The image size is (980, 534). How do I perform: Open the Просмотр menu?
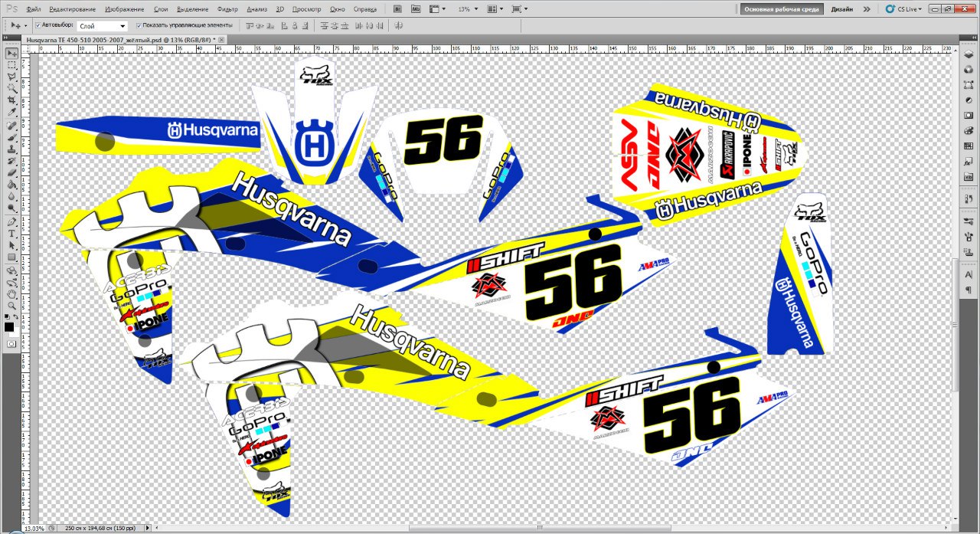coord(307,9)
